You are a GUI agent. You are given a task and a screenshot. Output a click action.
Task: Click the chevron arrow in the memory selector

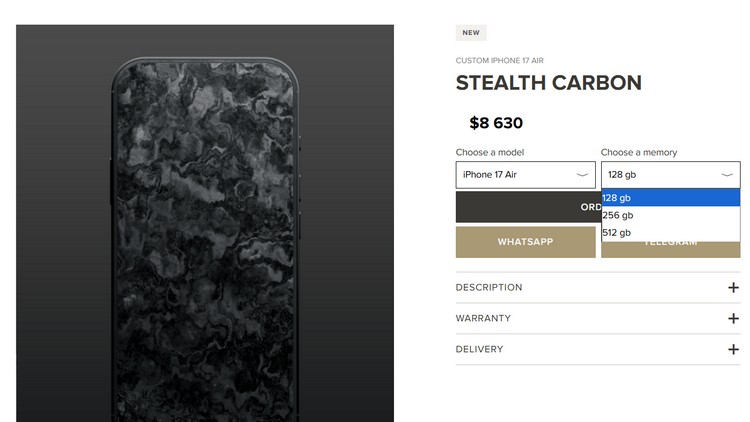(727, 175)
